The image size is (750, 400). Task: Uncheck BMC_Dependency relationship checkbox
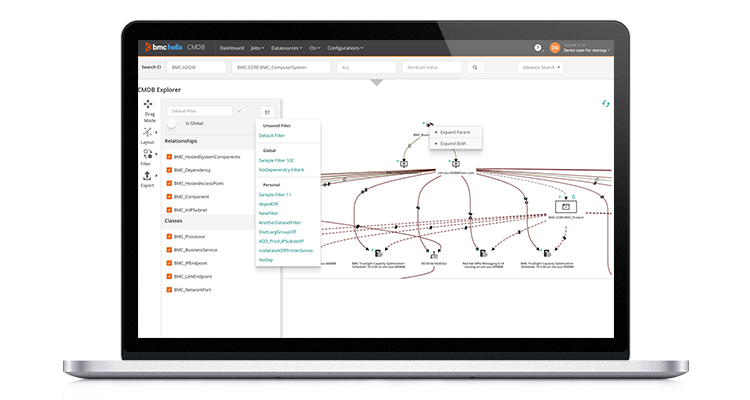(x=170, y=172)
